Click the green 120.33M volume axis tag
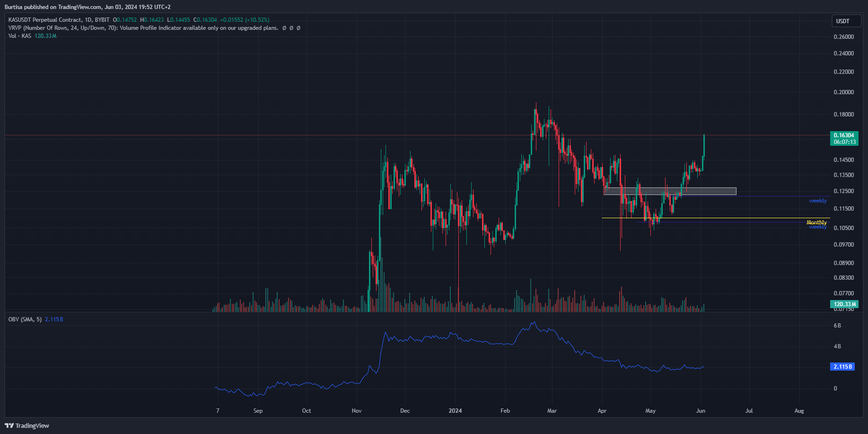Viewport: 868px width, 434px height. 844,304
